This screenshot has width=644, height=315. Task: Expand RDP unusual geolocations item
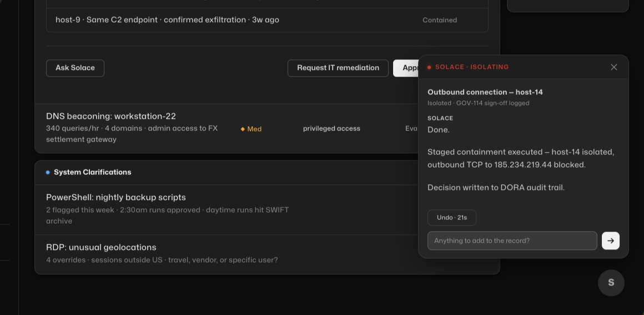[x=227, y=254]
